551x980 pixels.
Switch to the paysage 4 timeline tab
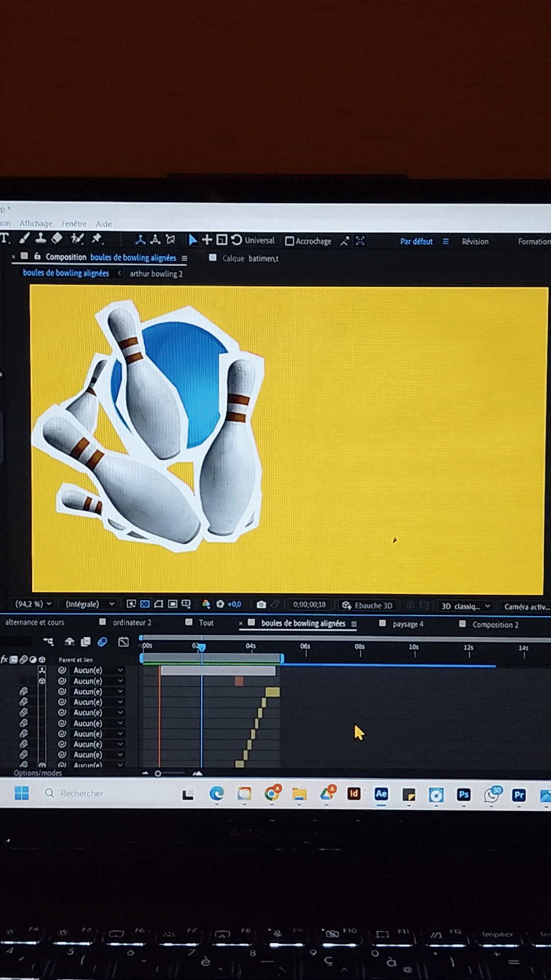pyautogui.click(x=408, y=624)
